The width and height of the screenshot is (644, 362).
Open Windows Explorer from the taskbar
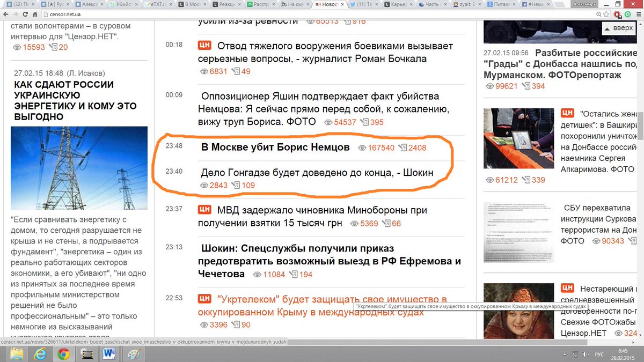pyautogui.click(x=17, y=354)
